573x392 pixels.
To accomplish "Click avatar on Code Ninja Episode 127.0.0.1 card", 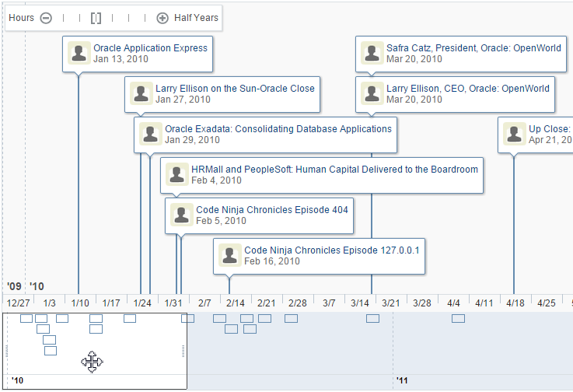I will [230, 255].
